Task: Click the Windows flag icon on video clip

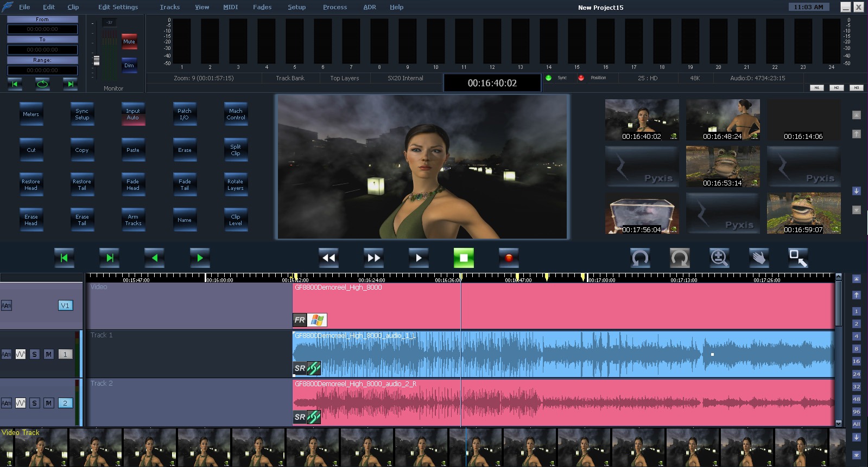Action: click(317, 320)
